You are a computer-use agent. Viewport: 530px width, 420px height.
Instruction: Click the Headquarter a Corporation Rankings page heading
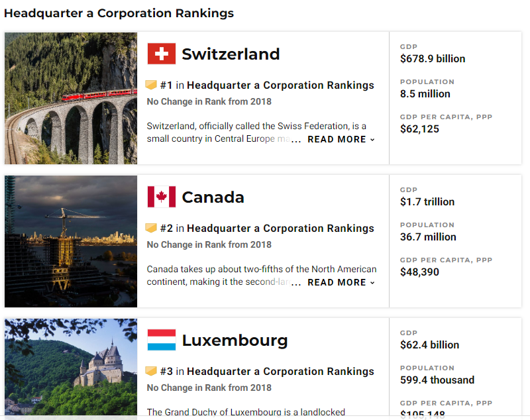tap(119, 13)
